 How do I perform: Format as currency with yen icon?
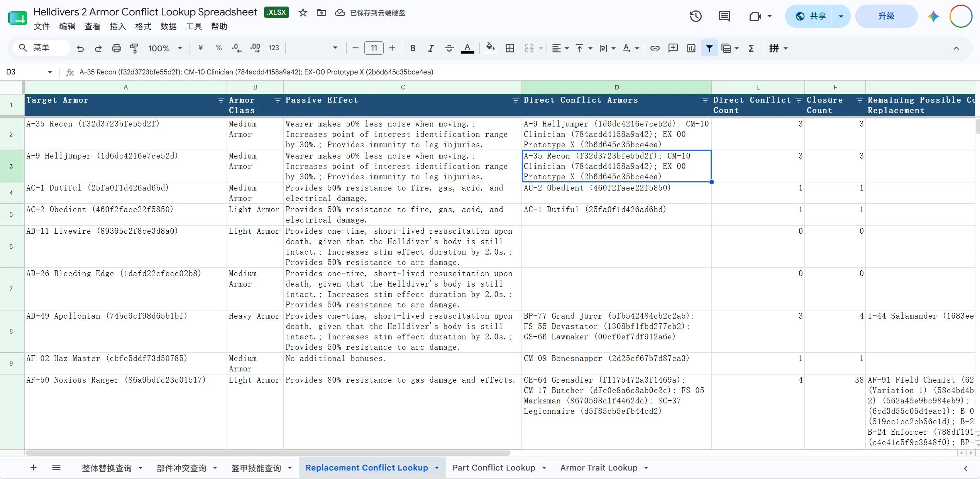pyautogui.click(x=200, y=48)
